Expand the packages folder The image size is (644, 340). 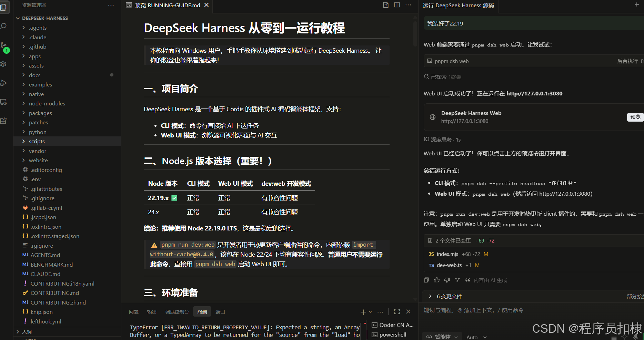[40, 113]
